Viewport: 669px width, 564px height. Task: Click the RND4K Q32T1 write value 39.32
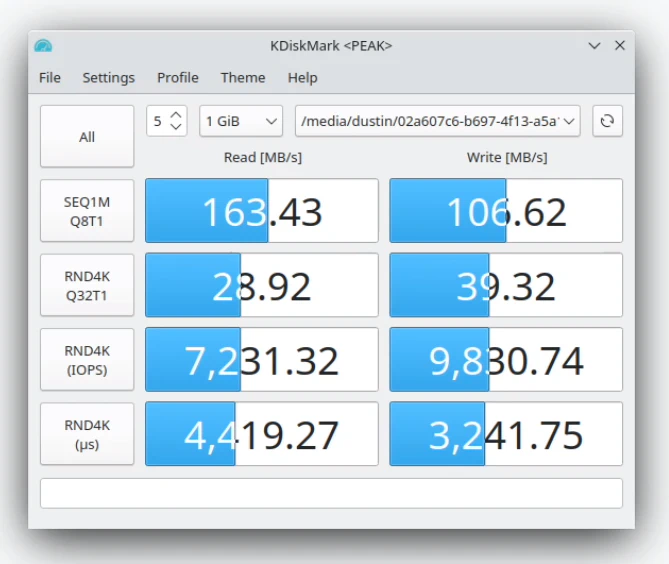506,285
